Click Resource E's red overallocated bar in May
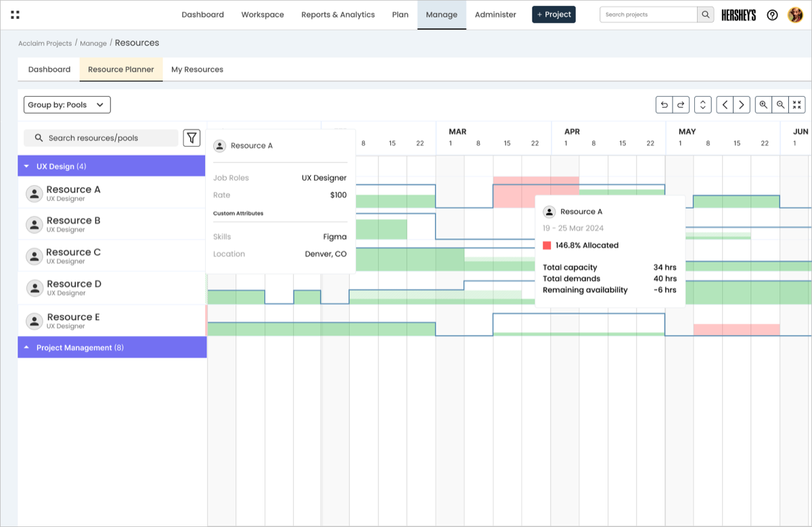 click(736, 329)
